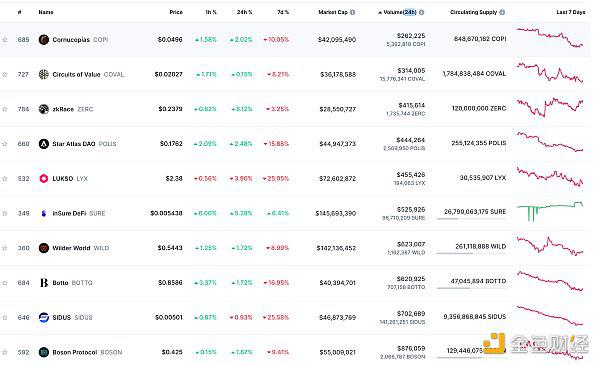Open the Boson Protocol coin link
This screenshot has width=600, height=365.
pyautogui.click(x=75, y=352)
